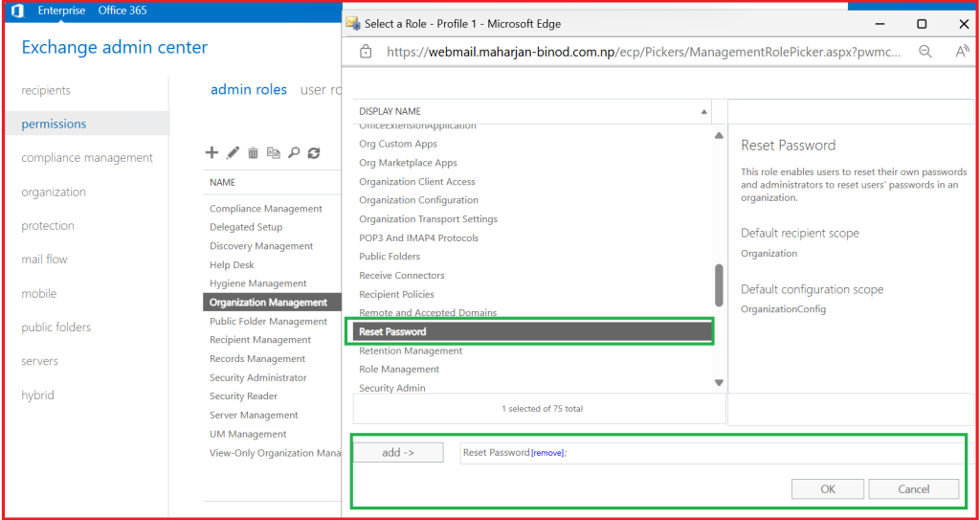Click the zoom out icon in address bar
The image size is (980, 520).
(x=924, y=53)
